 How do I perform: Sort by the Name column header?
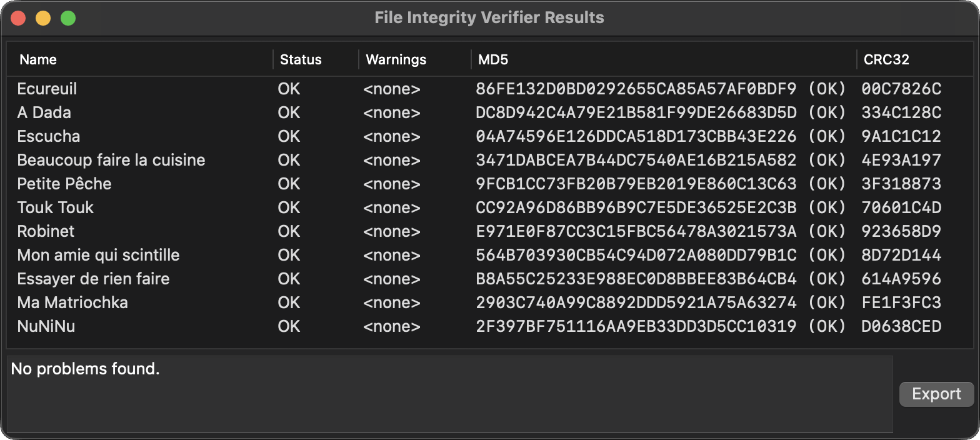pos(38,60)
